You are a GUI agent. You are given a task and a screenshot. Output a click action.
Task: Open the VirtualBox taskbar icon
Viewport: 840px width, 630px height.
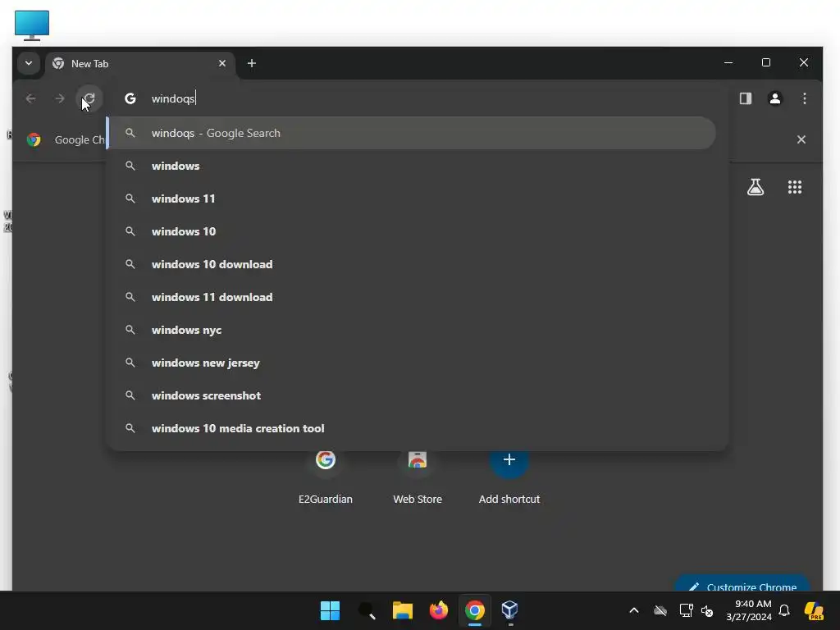coord(509,610)
